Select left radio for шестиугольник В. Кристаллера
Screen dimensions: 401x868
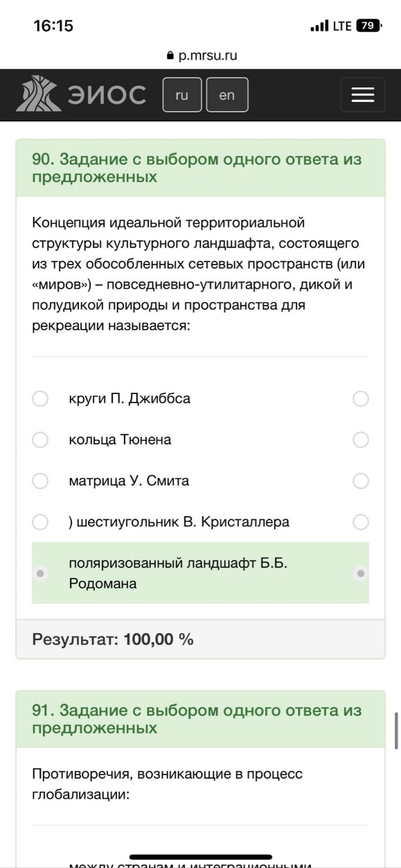pos(41,522)
